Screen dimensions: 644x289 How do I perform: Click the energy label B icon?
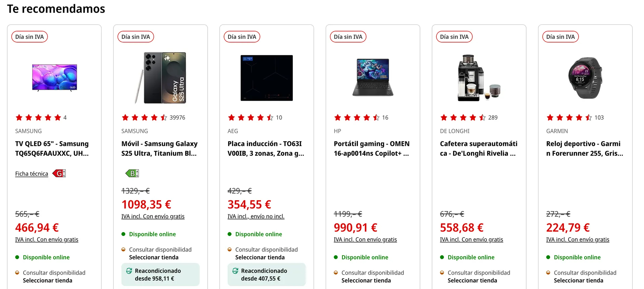(x=132, y=173)
